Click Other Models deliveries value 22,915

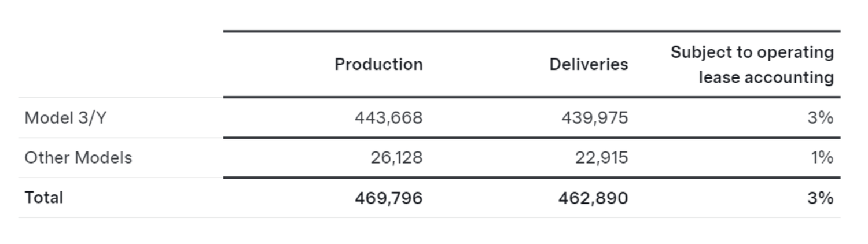click(601, 158)
